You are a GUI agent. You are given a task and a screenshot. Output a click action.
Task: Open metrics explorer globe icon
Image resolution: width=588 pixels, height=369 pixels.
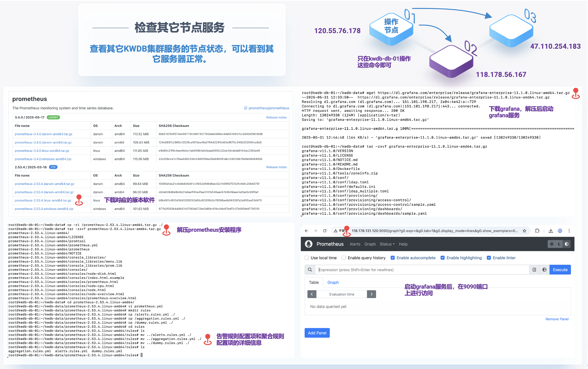point(544,270)
